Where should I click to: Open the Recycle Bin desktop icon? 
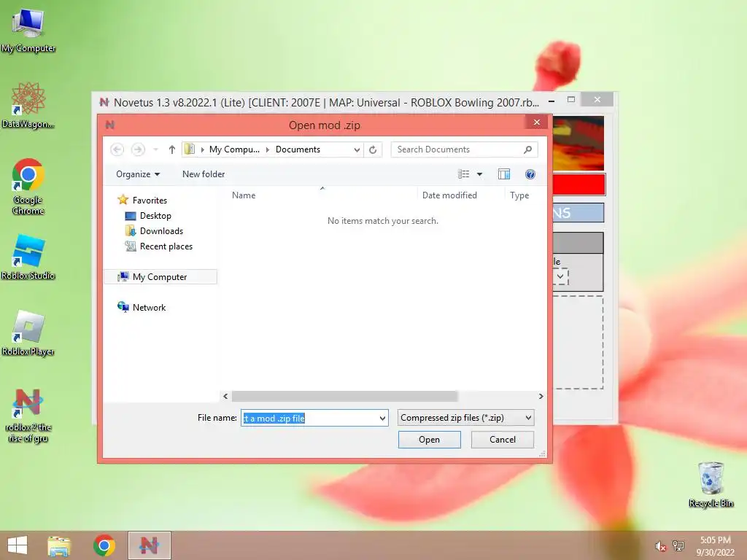click(711, 484)
